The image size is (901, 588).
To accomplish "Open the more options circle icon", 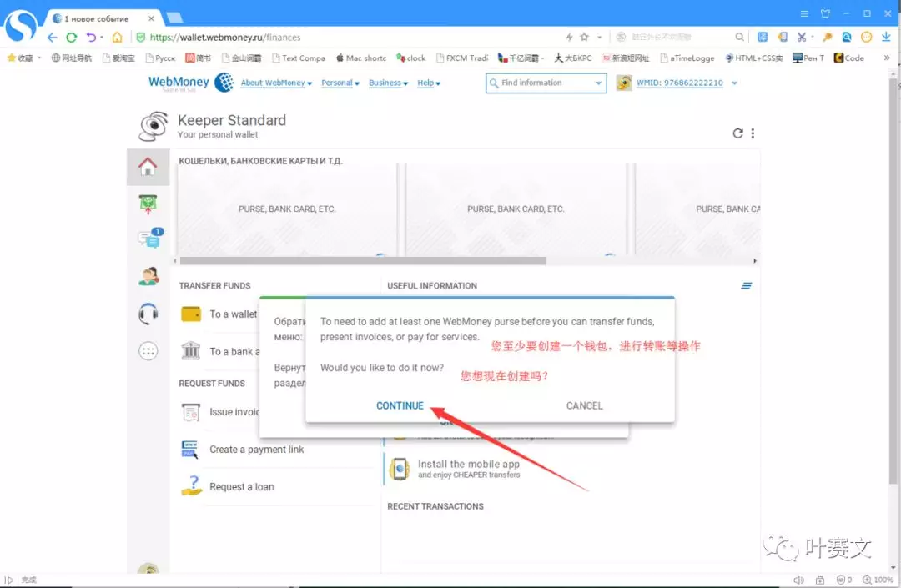I will coord(148,351).
